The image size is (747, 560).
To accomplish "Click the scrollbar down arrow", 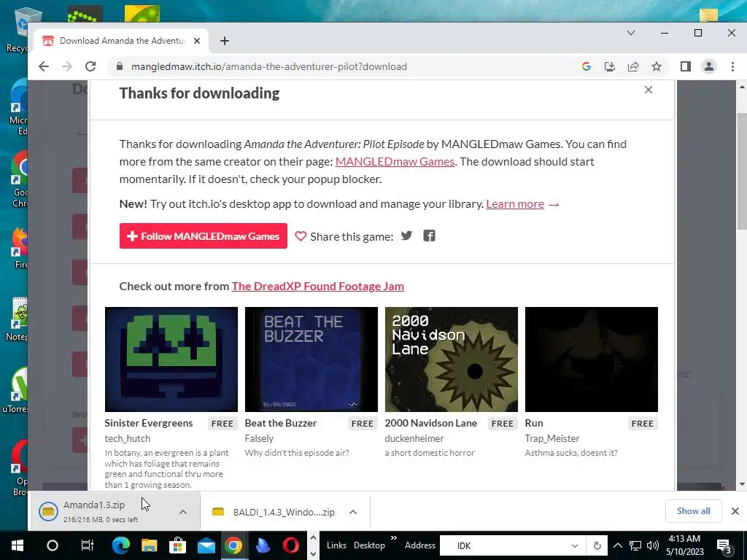I will [742, 484].
